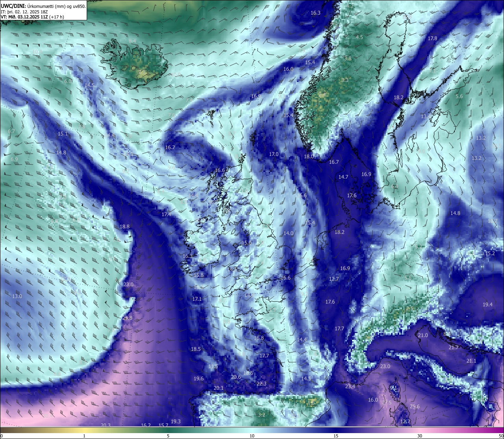The height and width of the screenshot is (439, 504).
Task: Click the forecast offset '(+17 h)'
Action: click(57, 17)
